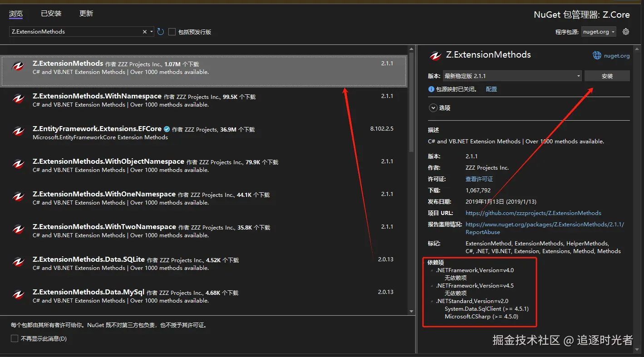Open the nuget.org link in details pane
The width and height of the screenshot is (644, 357).
click(617, 56)
